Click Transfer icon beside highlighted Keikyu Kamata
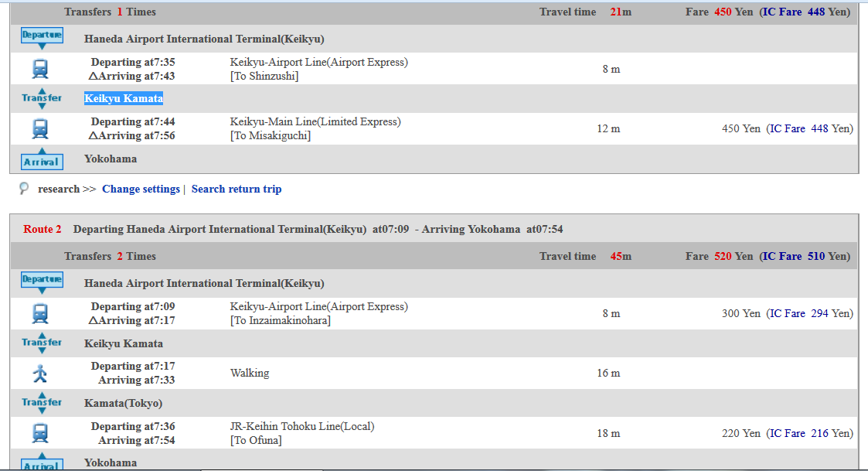This screenshot has height=471, width=868. pos(42,98)
